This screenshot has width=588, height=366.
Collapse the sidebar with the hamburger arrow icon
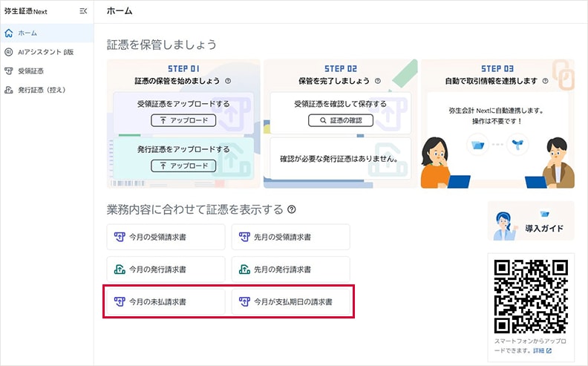[83, 11]
